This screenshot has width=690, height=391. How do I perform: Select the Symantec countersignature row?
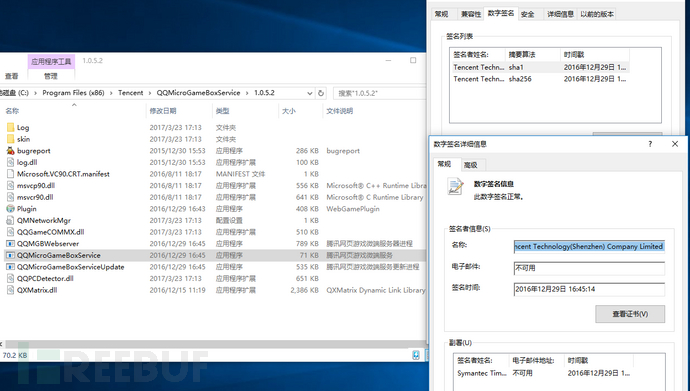point(544,373)
